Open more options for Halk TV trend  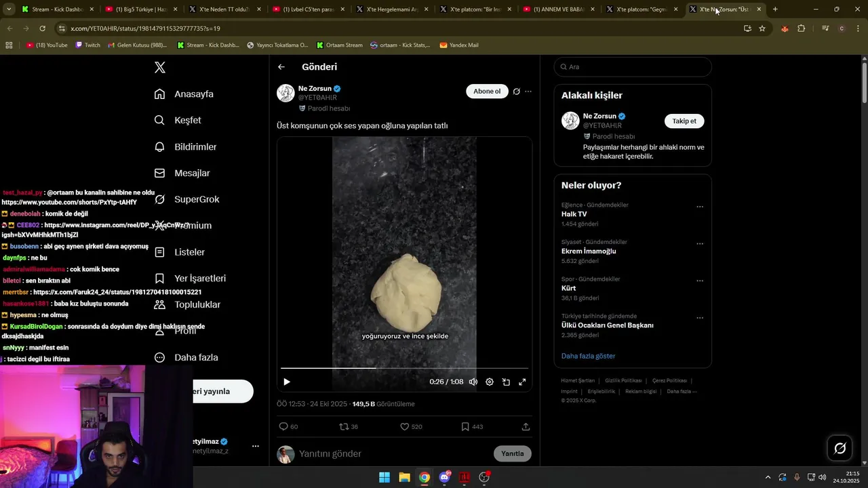[x=700, y=207]
